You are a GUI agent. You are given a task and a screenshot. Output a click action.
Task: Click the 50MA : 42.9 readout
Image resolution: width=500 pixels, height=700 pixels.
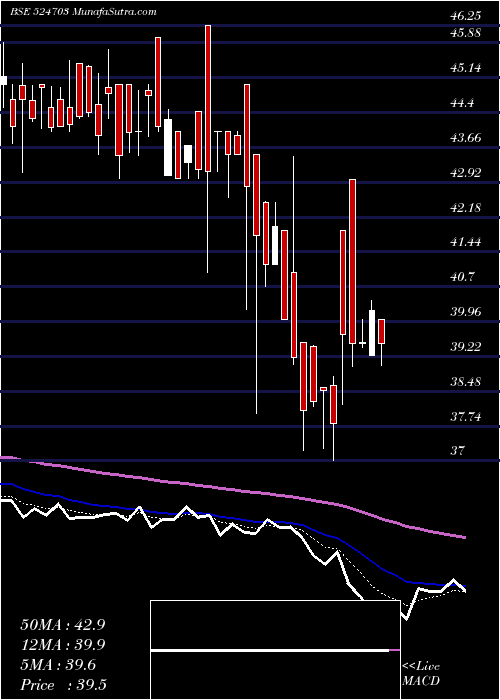click(63, 625)
